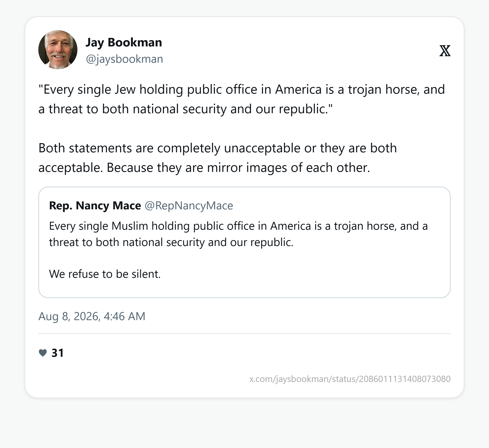Click the 'Every single Jew' quoted paragraph

[x=242, y=99]
